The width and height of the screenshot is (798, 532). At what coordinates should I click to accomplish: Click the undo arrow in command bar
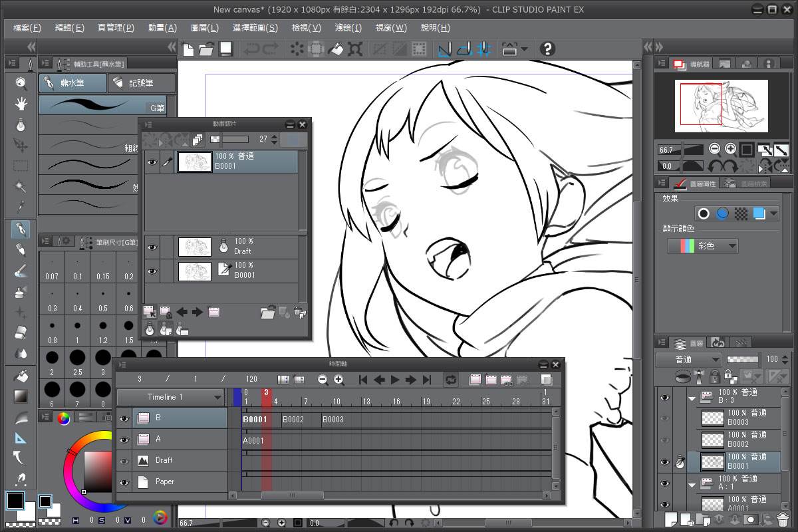[x=251, y=49]
